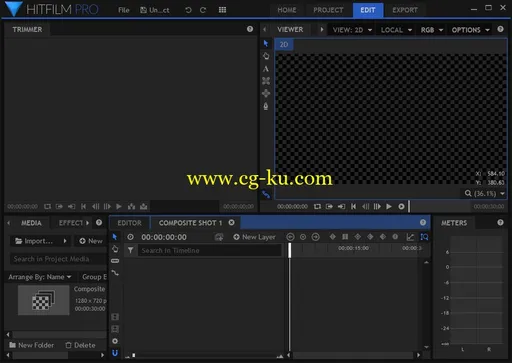The height and width of the screenshot is (363, 512).
Task: Click the timeline zoom-to-fit search icon
Action: [424, 237]
